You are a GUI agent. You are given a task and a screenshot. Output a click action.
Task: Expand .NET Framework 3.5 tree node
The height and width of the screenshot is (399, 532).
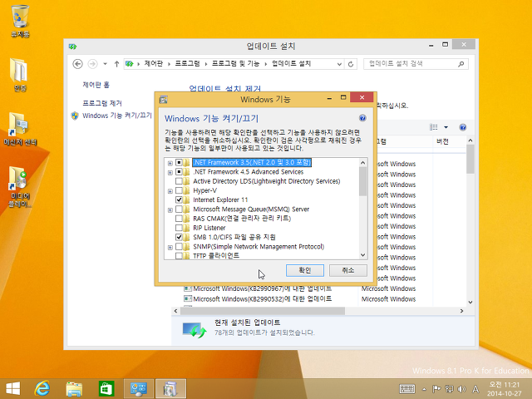(170, 163)
